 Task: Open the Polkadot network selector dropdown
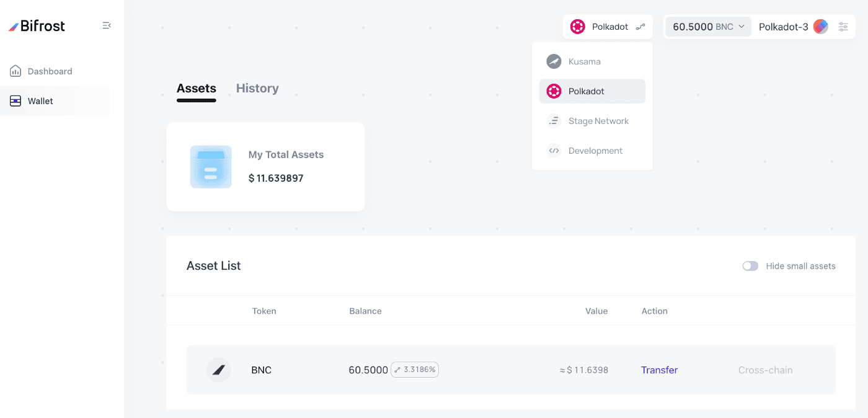[x=608, y=27]
